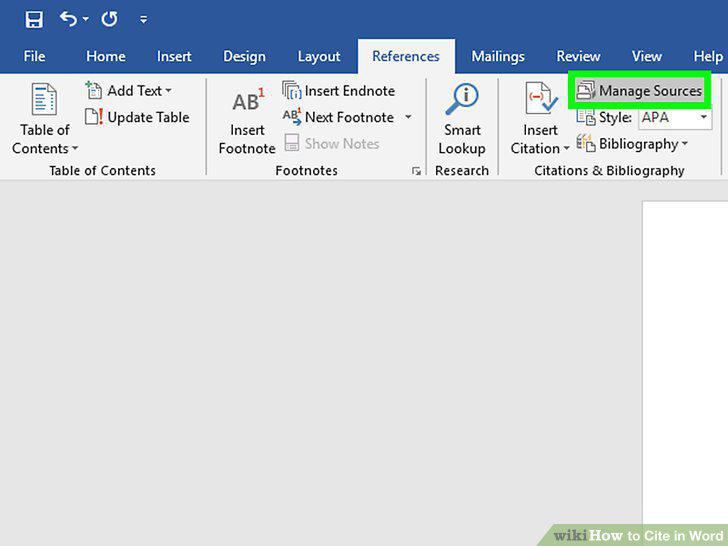The height and width of the screenshot is (546, 728).
Task: Click Insert Endnote text button
Action: 350,91
